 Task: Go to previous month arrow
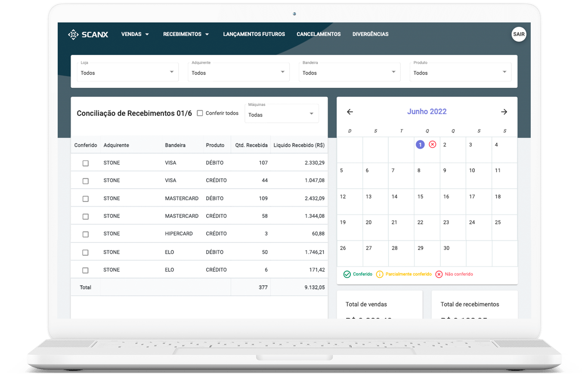[x=350, y=112]
